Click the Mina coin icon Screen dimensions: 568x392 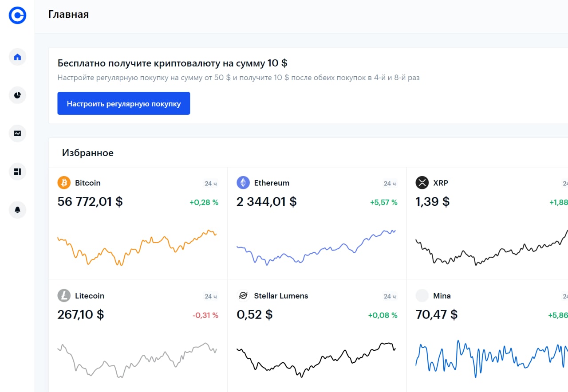pyautogui.click(x=422, y=296)
